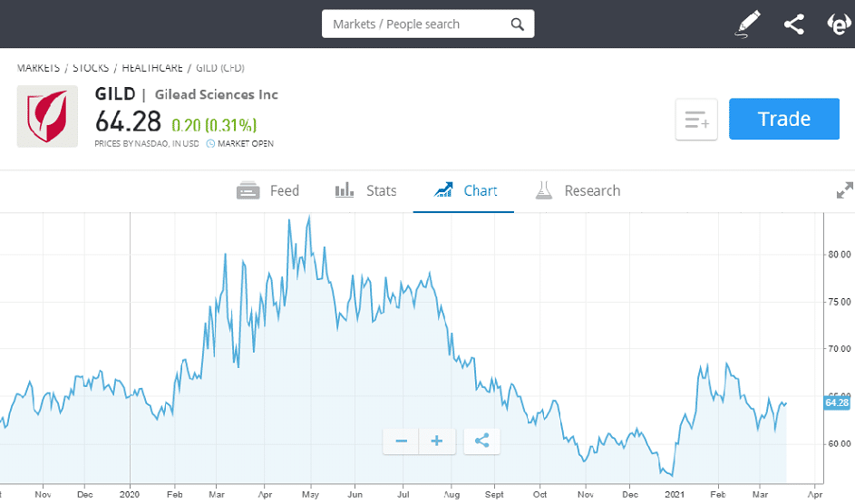Click the share icon in top bar
The height and width of the screenshot is (504, 855).
(x=793, y=24)
